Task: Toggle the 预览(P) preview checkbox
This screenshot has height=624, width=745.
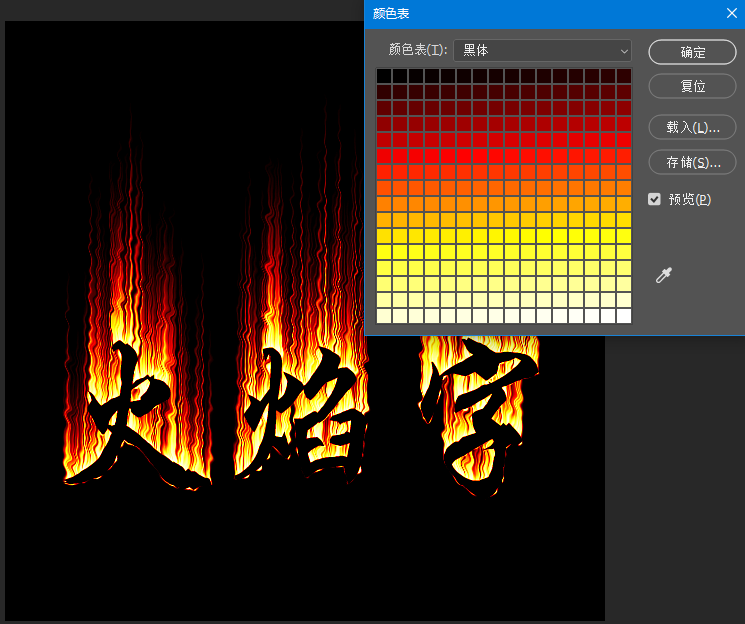Action: click(654, 199)
